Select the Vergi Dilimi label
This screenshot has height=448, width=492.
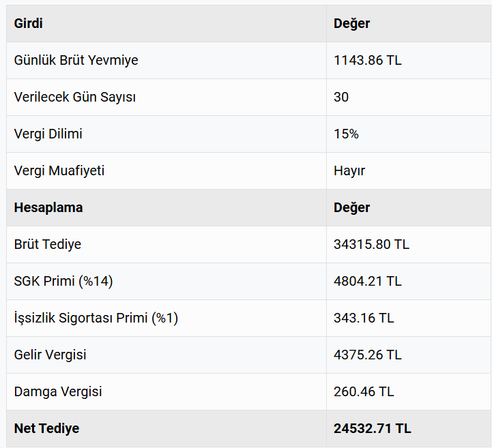(x=48, y=134)
